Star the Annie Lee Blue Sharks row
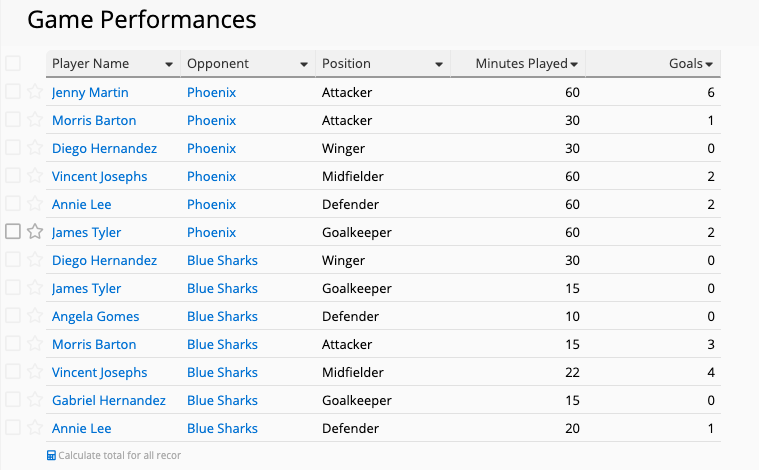The height and width of the screenshot is (470, 759). 35,428
